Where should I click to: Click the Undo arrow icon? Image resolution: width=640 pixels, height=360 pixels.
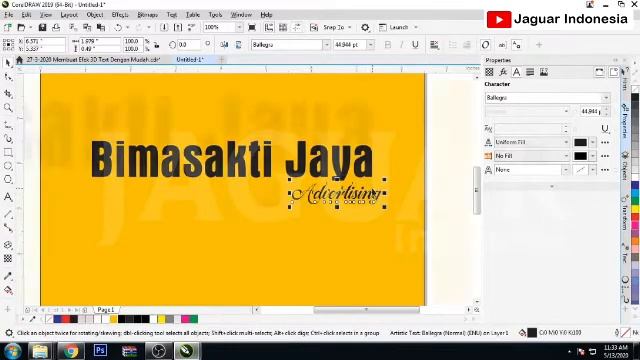point(118,27)
